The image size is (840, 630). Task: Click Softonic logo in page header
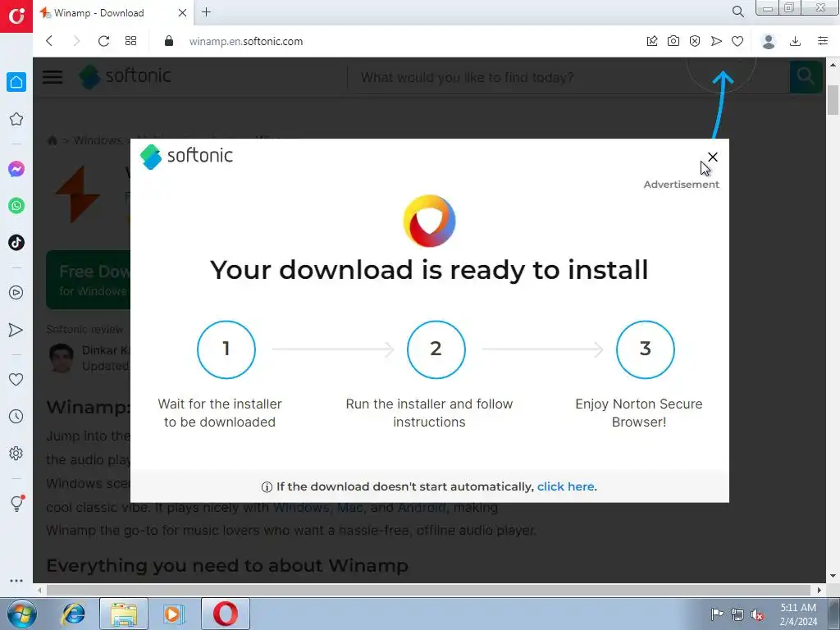125,76
